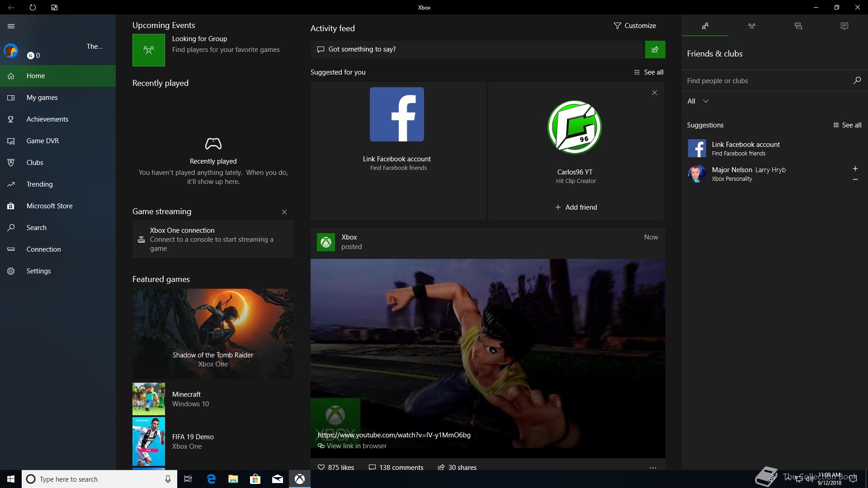Open Task View on taskbar
868x488 pixels.
point(188,479)
